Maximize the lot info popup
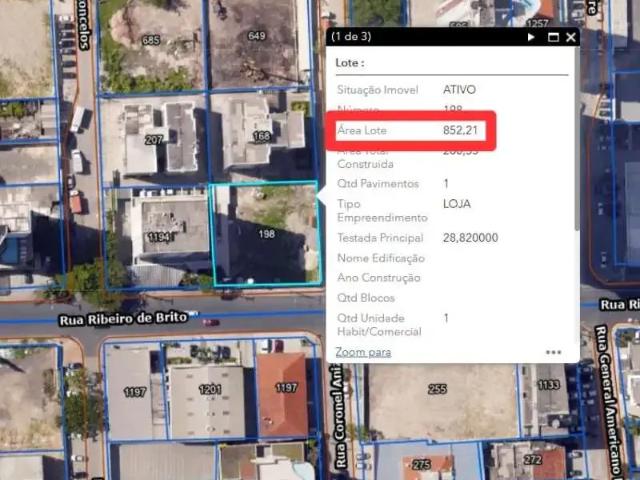Viewport: 640px width, 480px height. coord(553,37)
